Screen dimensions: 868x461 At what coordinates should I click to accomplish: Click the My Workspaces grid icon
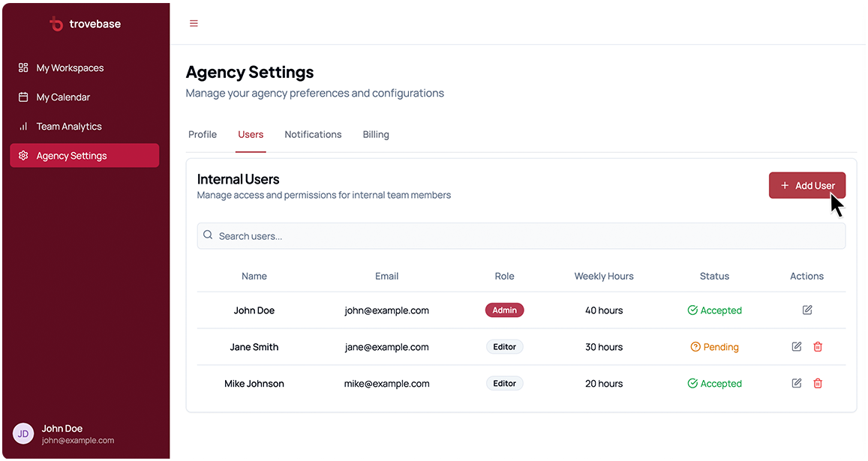click(23, 67)
